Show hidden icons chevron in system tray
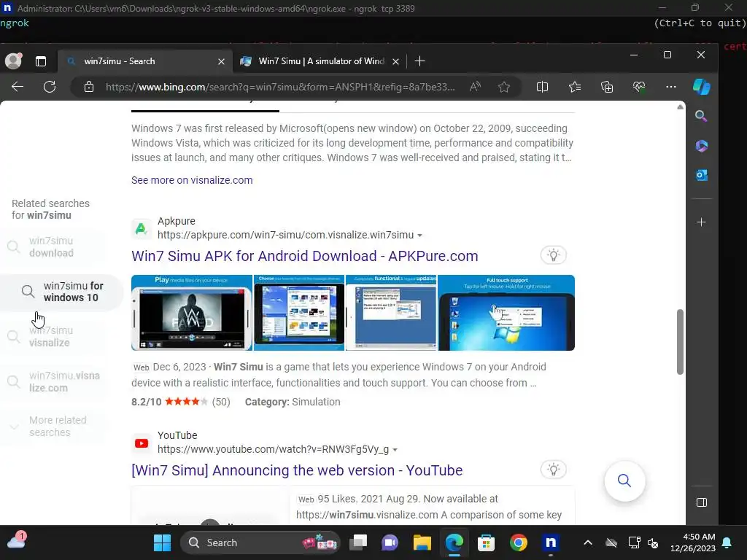Image resolution: width=747 pixels, height=560 pixels. [588, 542]
